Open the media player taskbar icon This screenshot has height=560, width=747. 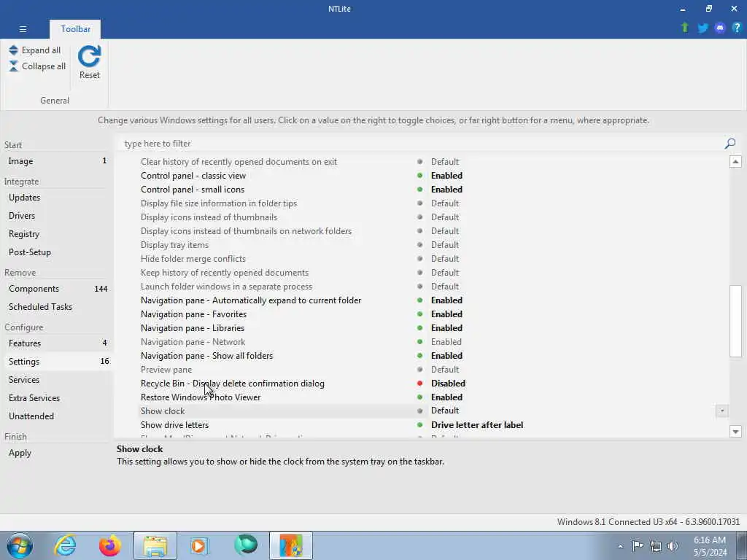coord(200,545)
